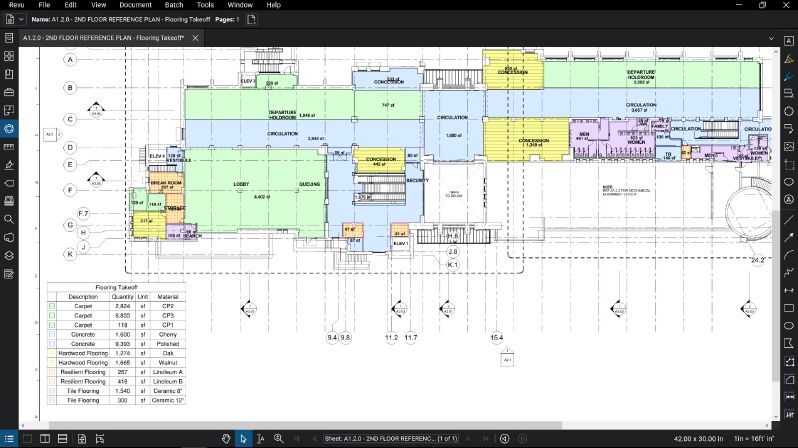Open the Thumbnails panel in left sidebar
Screen dimensions: 798x448
(9, 56)
